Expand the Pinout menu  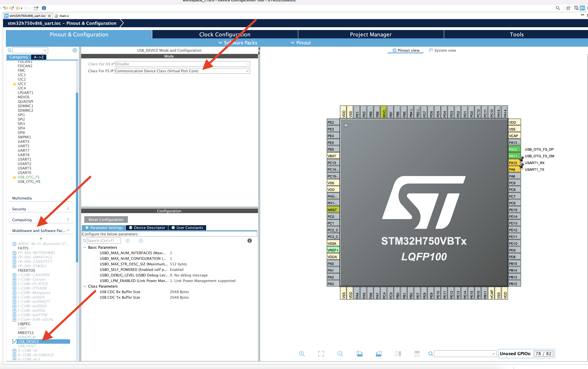301,43
